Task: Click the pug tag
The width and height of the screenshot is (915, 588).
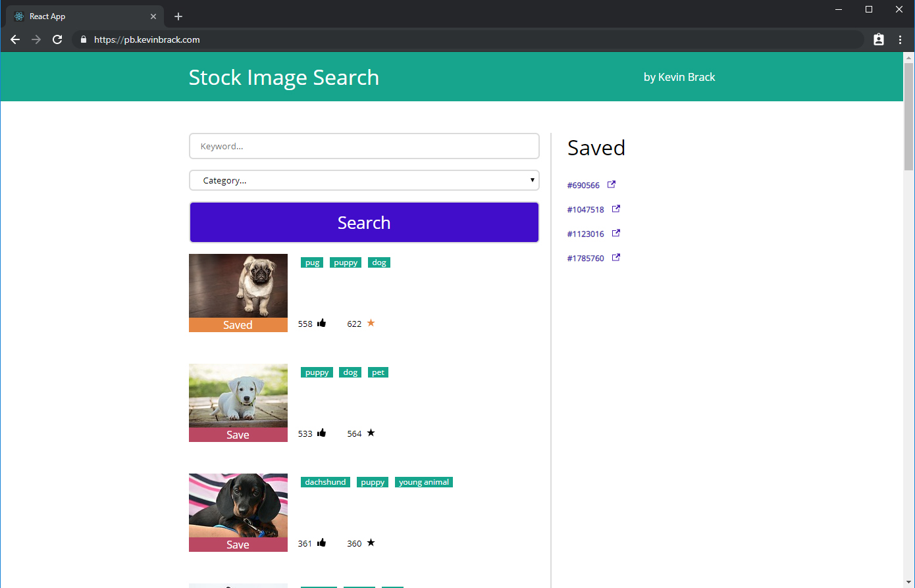Action: pos(312,262)
